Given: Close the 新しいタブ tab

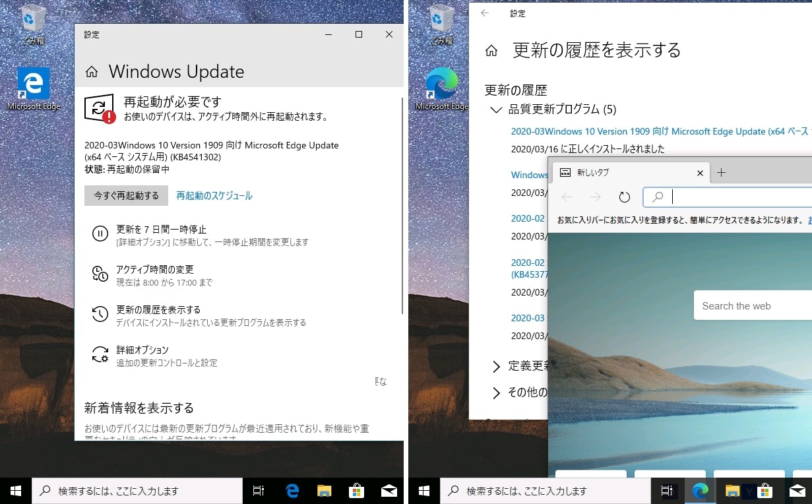Looking at the screenshot, I should coord(701,173).
